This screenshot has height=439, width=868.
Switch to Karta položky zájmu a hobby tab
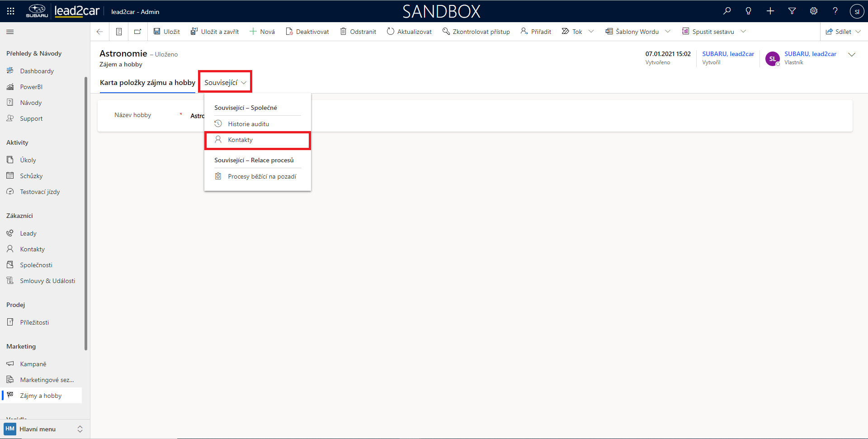tap(147, 82)
